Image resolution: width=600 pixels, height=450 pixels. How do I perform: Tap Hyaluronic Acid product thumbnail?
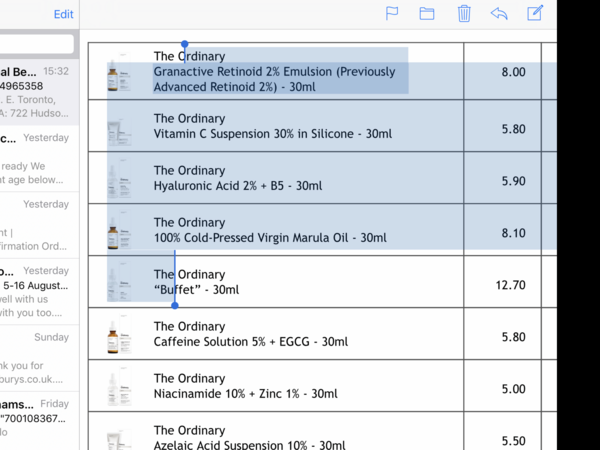(x=119, y=180)
